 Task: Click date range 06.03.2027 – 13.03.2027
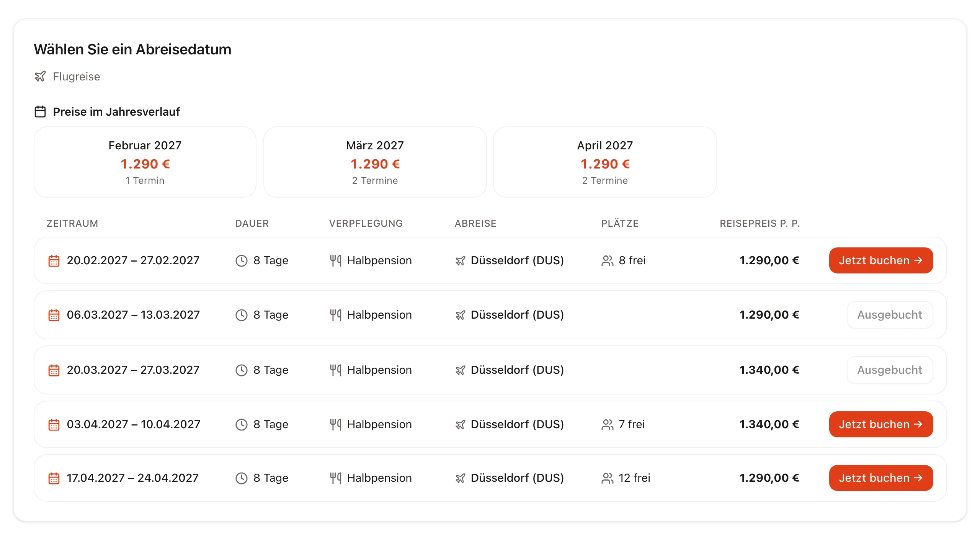133,315
